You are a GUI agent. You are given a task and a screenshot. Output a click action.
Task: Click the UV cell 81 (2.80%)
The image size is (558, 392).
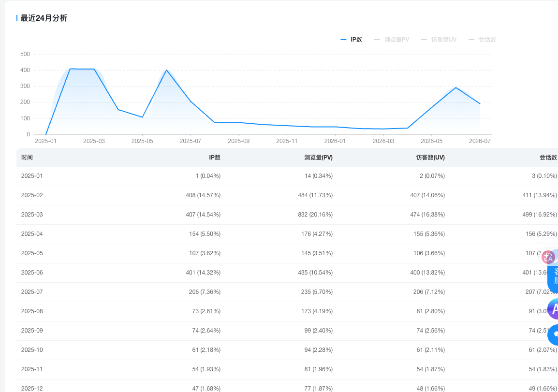[431, 311]
